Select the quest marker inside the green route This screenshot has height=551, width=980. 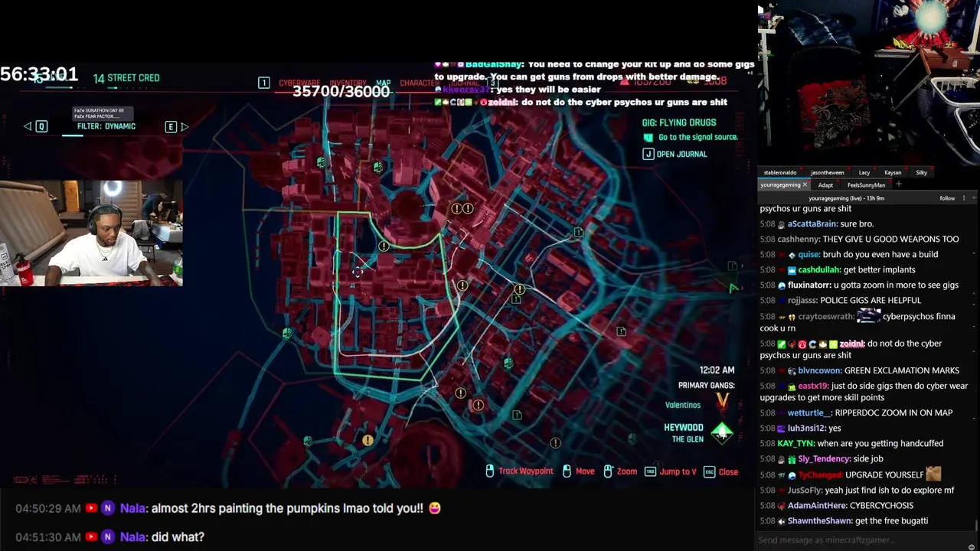point(384,246)
